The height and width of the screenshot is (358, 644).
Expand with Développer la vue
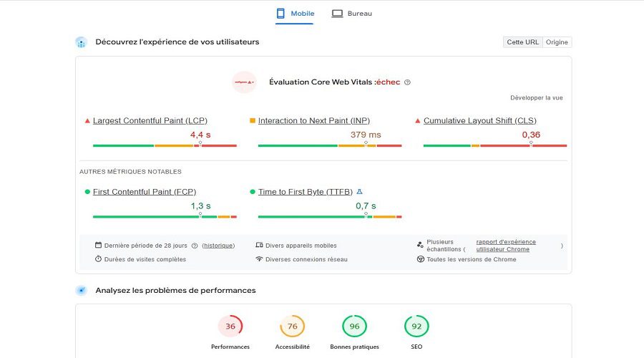pos(537,98)
